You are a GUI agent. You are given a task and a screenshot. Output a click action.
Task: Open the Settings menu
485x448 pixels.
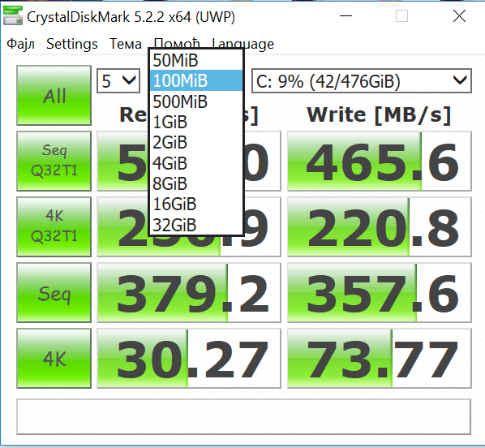click(x=71, y=44)
